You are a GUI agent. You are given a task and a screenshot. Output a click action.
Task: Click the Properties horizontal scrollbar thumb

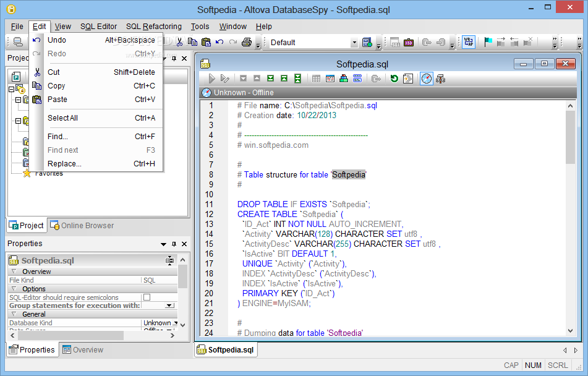[x=70, y=335]
